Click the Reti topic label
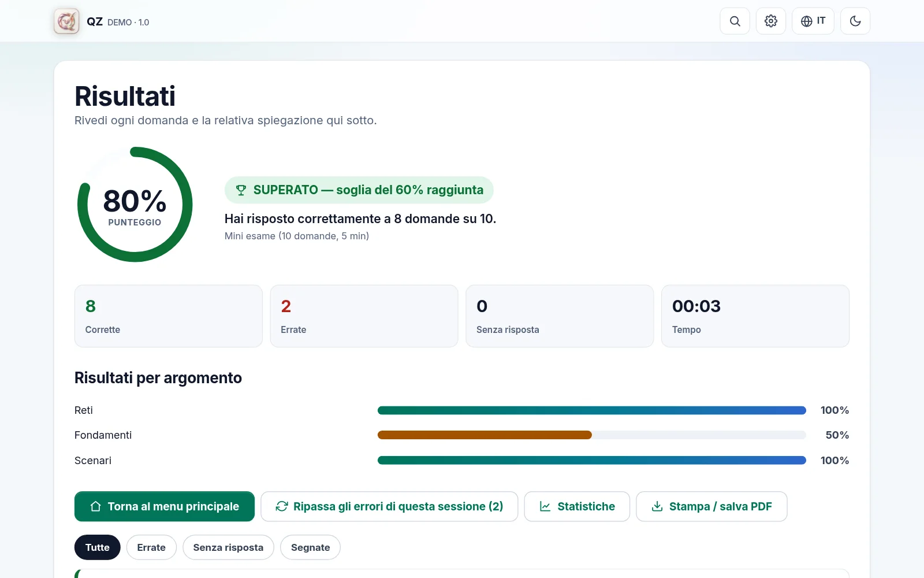The image size is (924, 578). pos(84,410)
